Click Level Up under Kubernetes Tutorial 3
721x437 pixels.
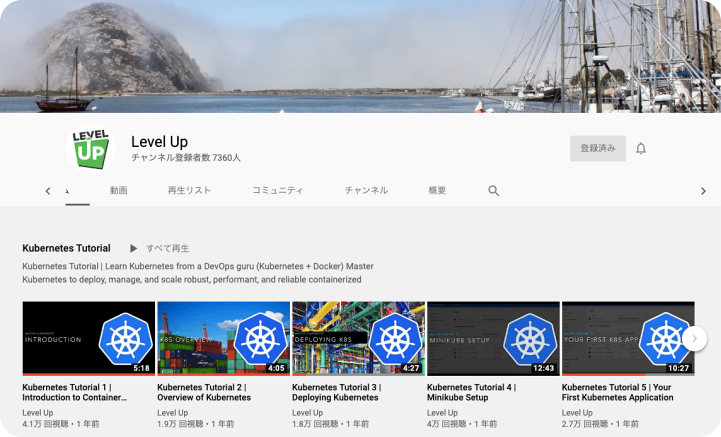coord(308,413)
